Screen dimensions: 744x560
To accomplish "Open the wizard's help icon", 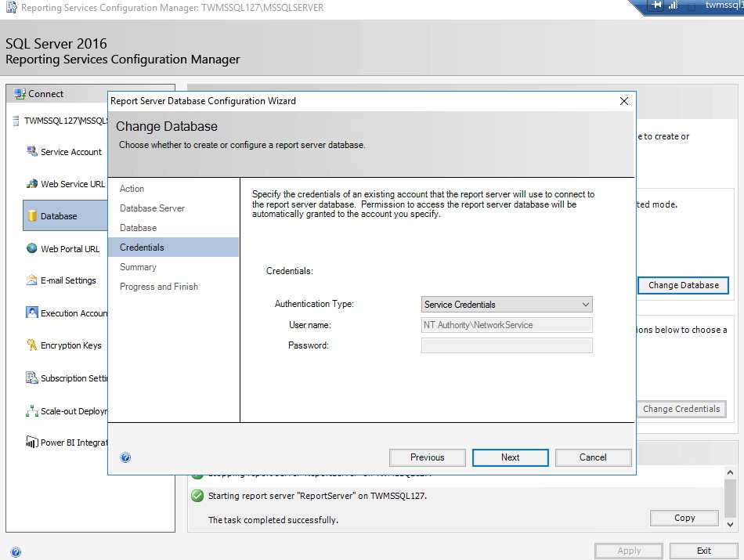I will [x=125, y=457].
